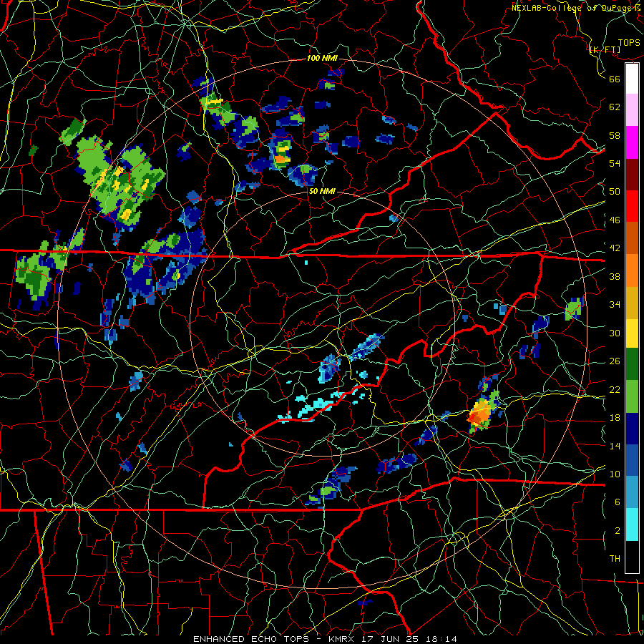This screenshot has width=644, height=644.
Task: Click the '34' legend value
Action: (x=615, y=304)
